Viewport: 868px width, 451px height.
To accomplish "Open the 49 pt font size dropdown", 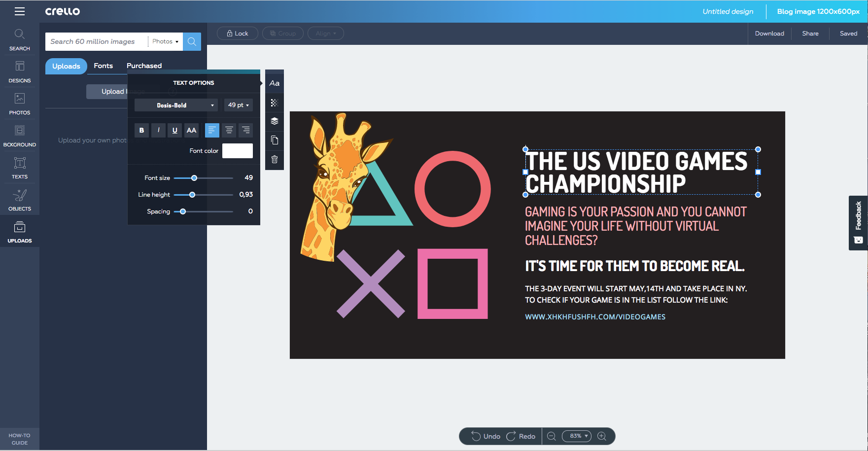I will pyautogui.click(x=238, y=105).
